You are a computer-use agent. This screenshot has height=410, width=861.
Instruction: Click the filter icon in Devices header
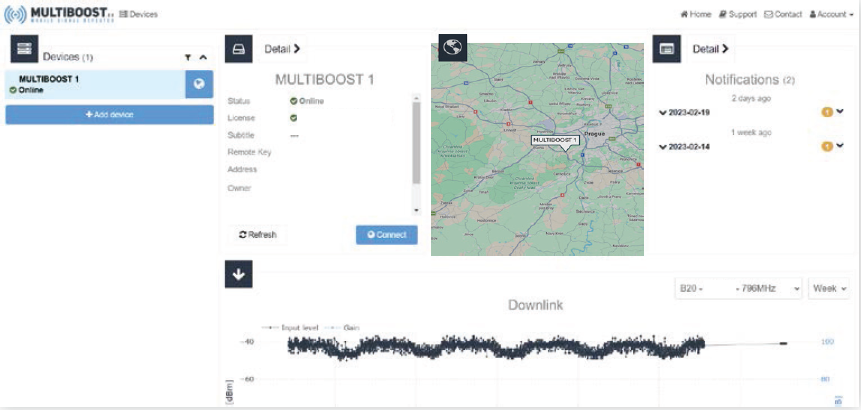(x=188, y=57)
